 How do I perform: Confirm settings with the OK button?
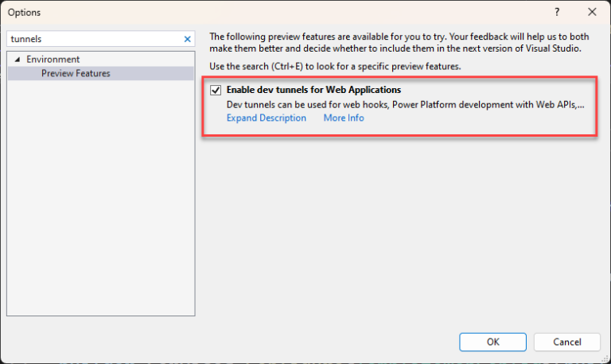492,342
